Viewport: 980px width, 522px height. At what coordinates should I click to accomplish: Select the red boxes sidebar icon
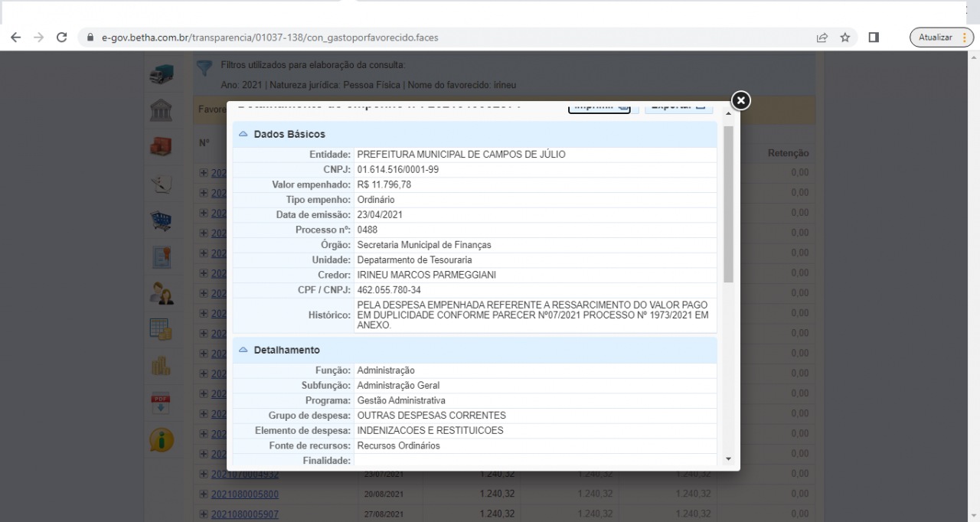[161, 146]
